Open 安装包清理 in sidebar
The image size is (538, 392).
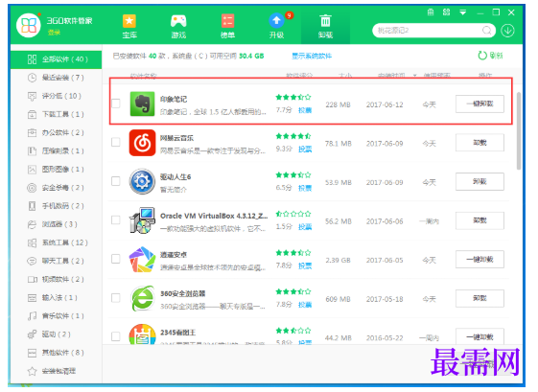click(x=56, y=371)
